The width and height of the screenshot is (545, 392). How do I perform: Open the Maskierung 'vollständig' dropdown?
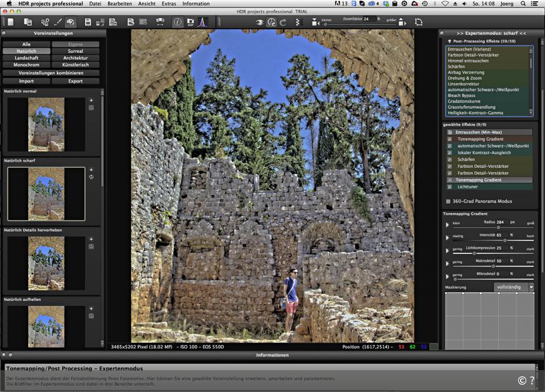tap(513, 287)
